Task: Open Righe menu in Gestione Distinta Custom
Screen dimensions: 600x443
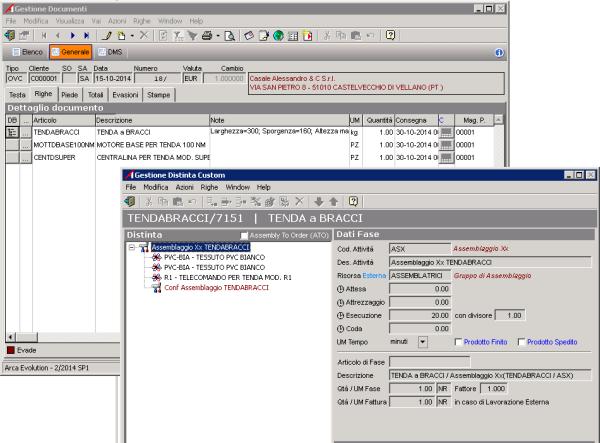Action: pyautogui.click(x=209, y=187)
